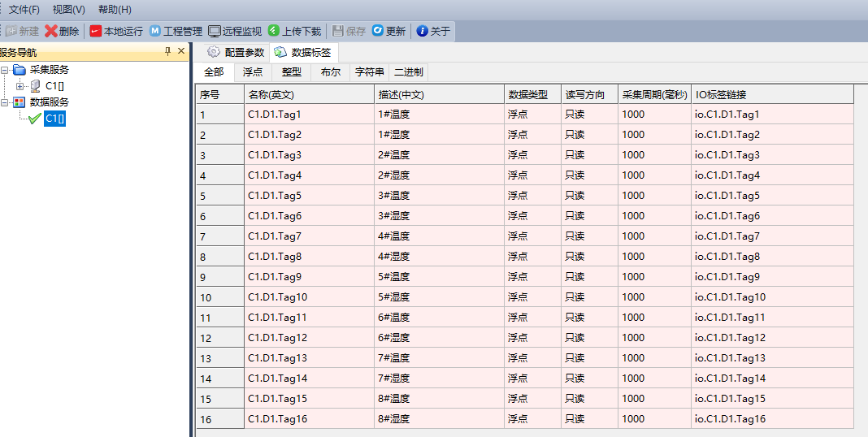
Task: Open the 帮助(H) menu
Action: (115, 10)
